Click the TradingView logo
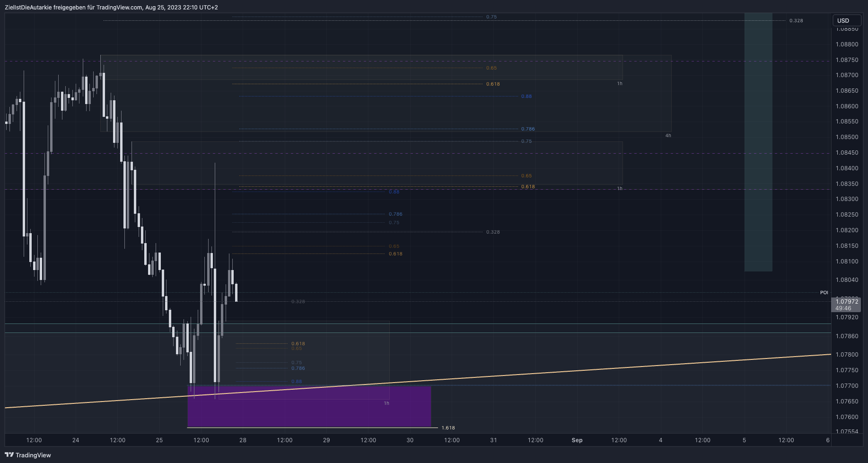Viewport: 868px width, 463px height. click(x=28, y=455)
